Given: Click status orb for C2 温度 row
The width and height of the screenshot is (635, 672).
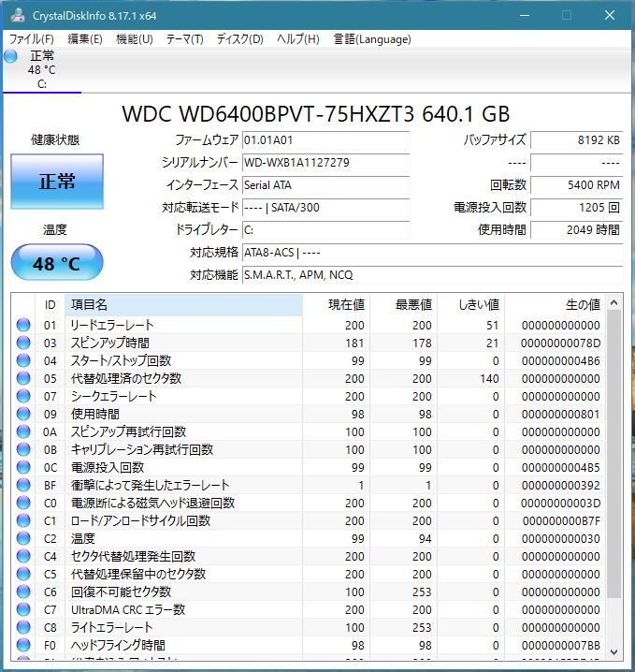Looking at the screenshot, I should (23, 538).
